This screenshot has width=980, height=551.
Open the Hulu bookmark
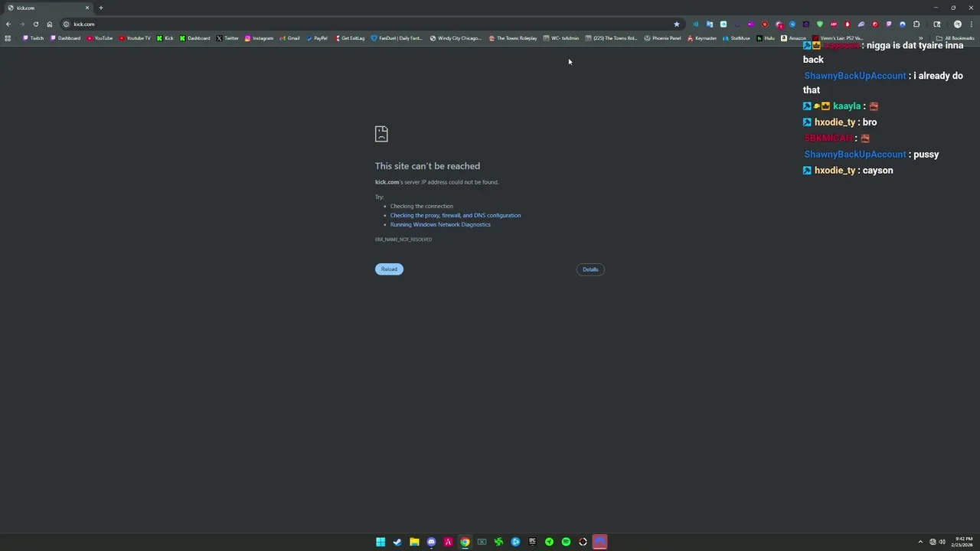(766, 38)
